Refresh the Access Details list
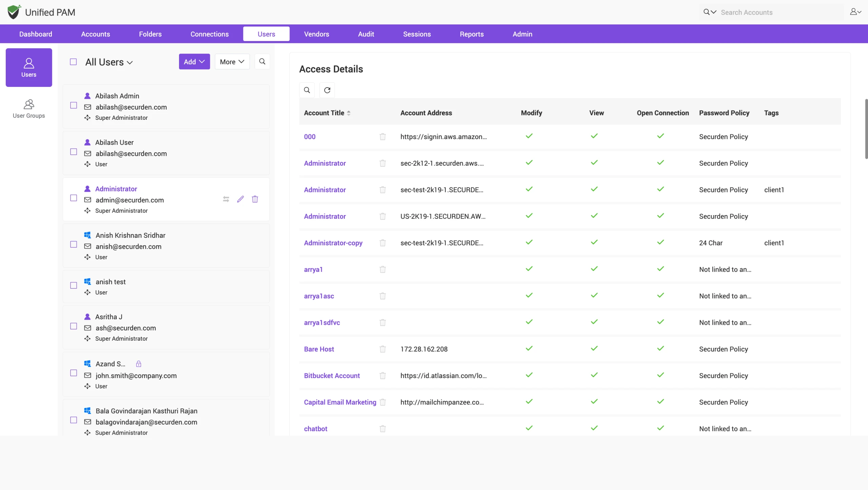 tap(327, 90)
